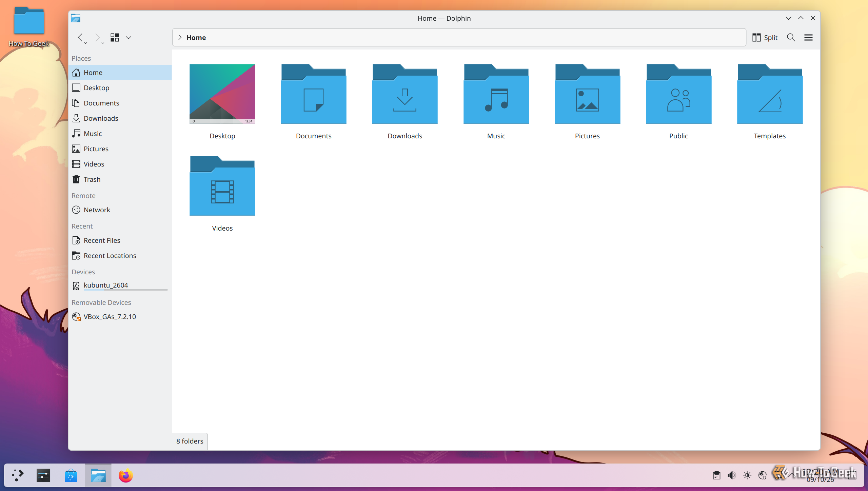Select the Documents folder icon
This screenshot has width=868, height=491.
314,94
